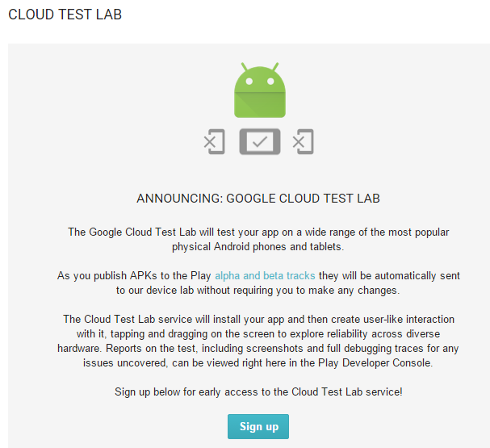Open the alpha and beta tracks link
This screenshot has height=448, width=490.
click(265, 275)
